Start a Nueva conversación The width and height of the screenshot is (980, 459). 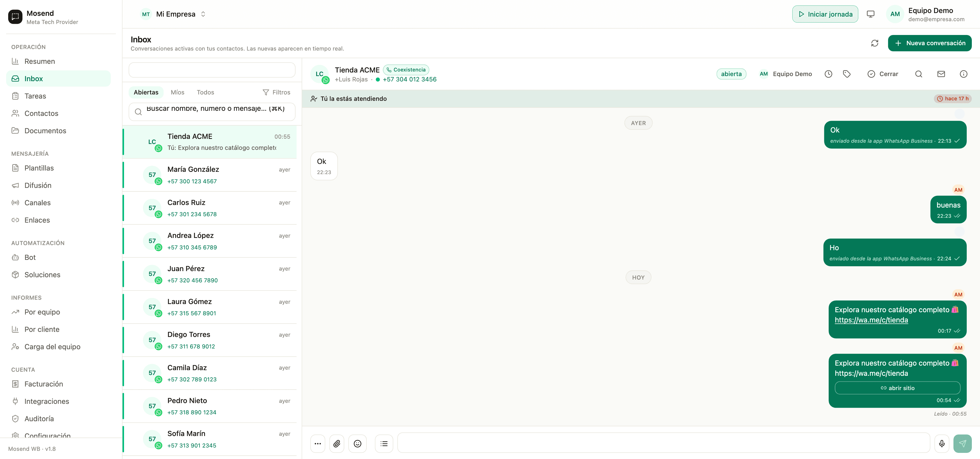pyautogui.click(x=929, y=43)
